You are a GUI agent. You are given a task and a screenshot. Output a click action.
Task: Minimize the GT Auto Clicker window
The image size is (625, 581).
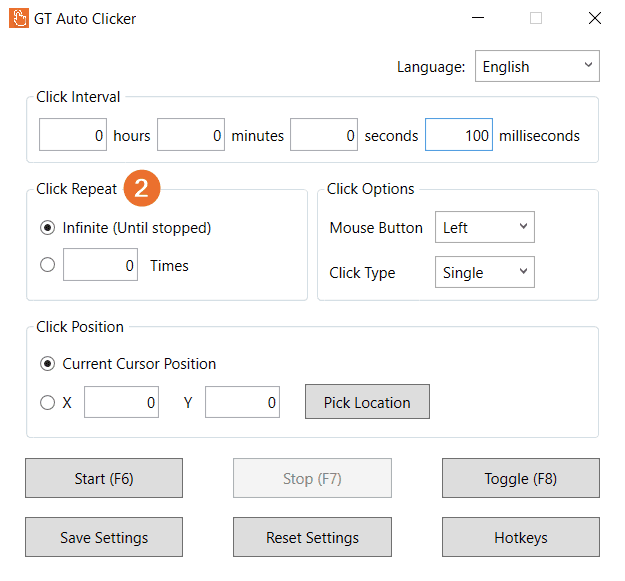(x=478, y=18)
